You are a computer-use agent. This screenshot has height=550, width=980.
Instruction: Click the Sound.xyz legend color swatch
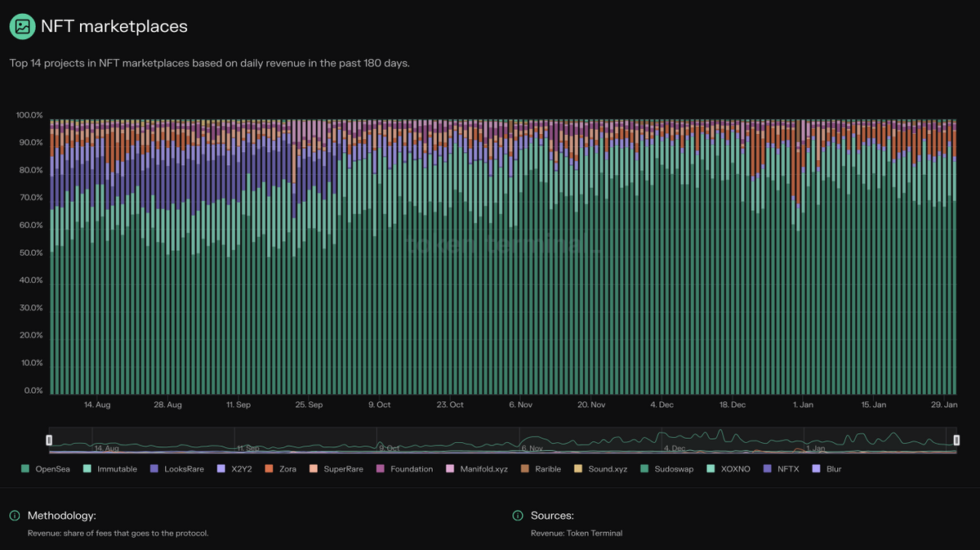(x=578, y=469)
